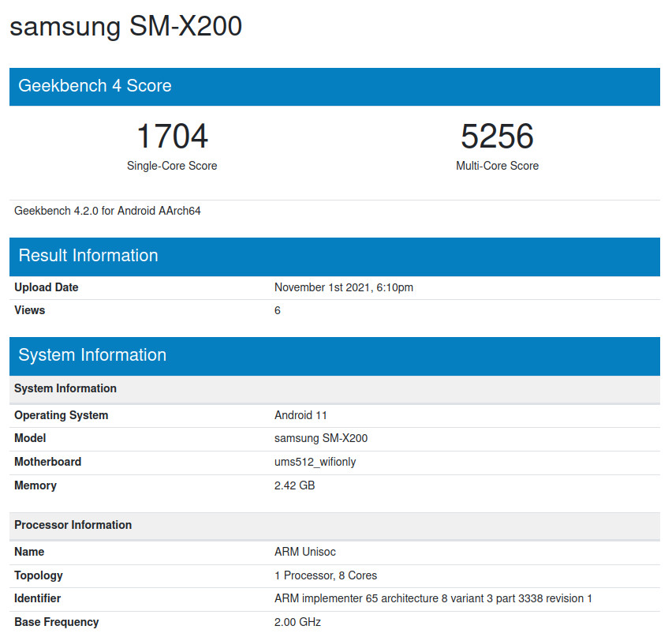672x637 pixels.
Task: Click the Android 11 operating system value
Action: (301, 415)
